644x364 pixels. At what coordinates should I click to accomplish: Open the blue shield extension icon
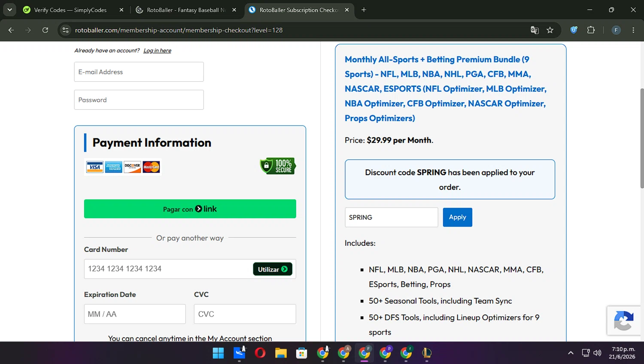[574, 30]
